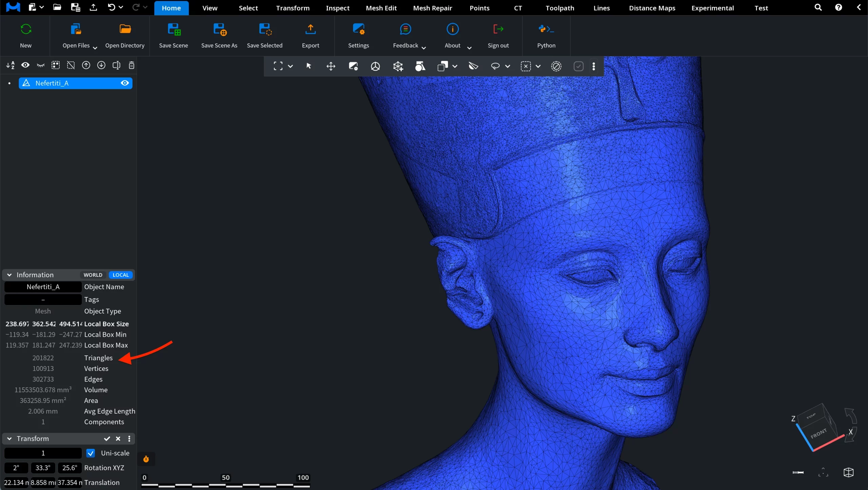The width and height of the screenshot is (868, 490).
Task: Click the open folder icon in title bar
Action: (57, 7)
